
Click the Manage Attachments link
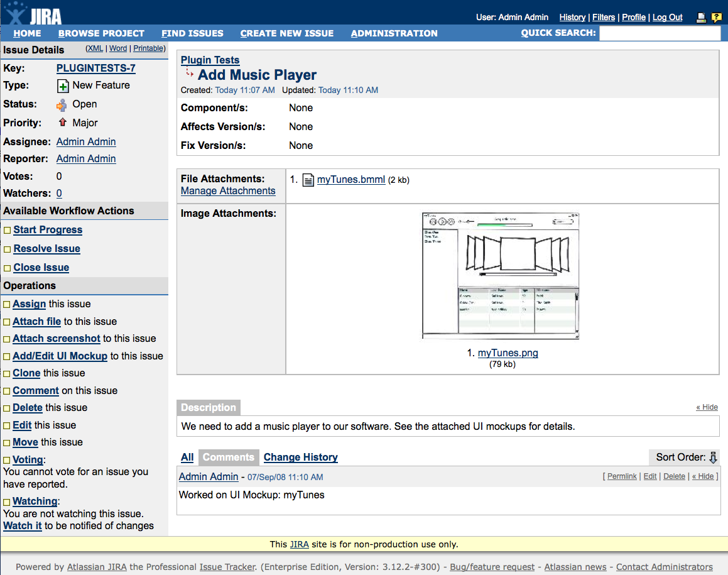pos(228,191)
